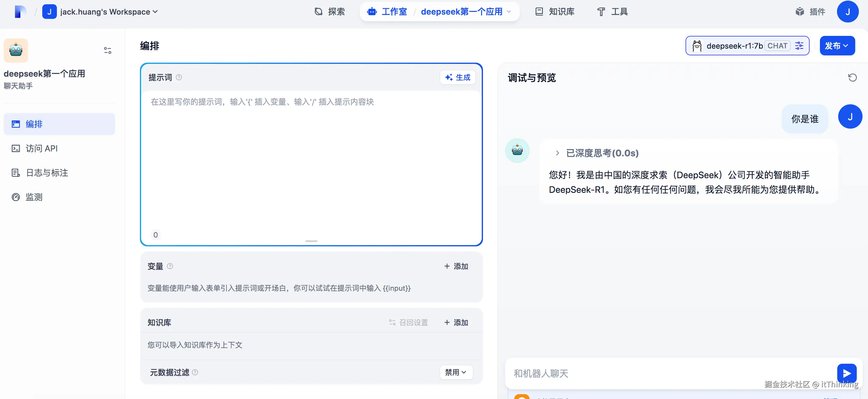The width and height of the screenshot is (868, 399).
Task: Expand the 已深度思考 thinking section
Action: pos(557,153)
